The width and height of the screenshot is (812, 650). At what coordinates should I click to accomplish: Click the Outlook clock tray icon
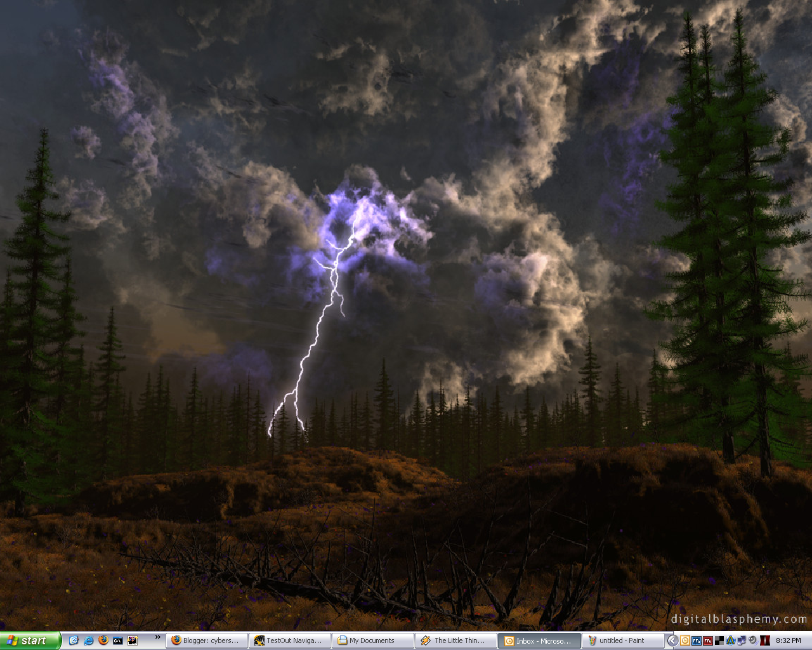click(x=684, y=640)
